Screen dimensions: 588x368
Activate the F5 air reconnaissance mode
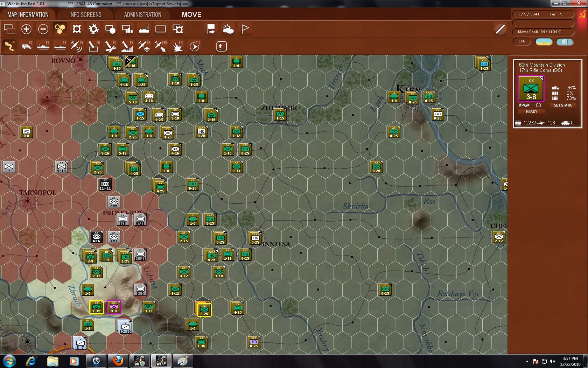pos(77,46)
